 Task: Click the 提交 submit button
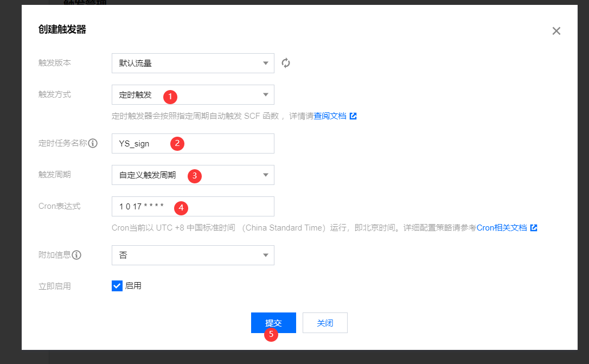coord(273,322)
